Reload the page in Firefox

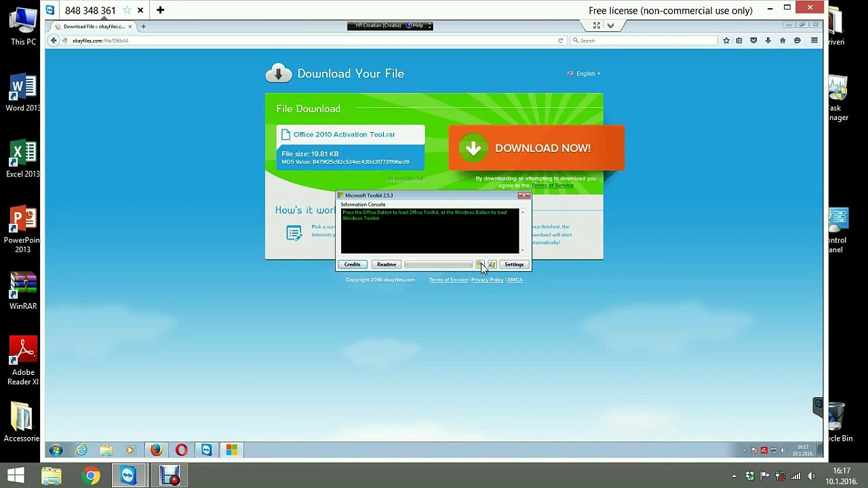click(560, 41)
